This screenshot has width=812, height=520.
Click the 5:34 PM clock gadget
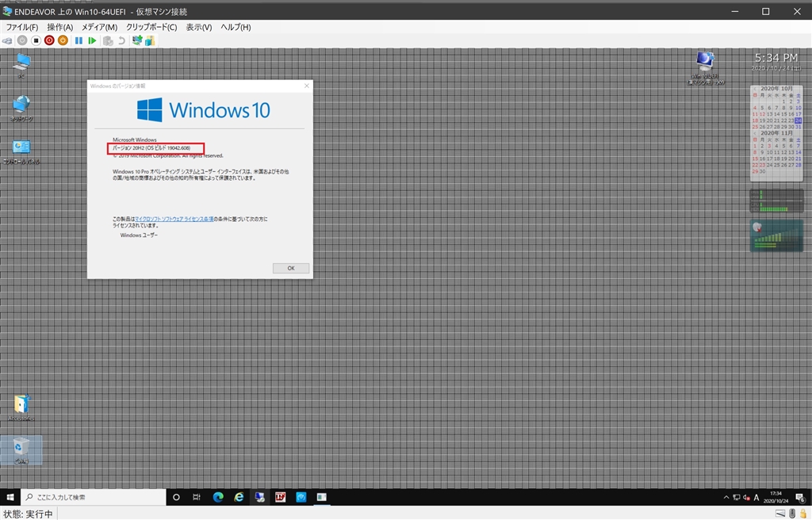click(776, 61)
